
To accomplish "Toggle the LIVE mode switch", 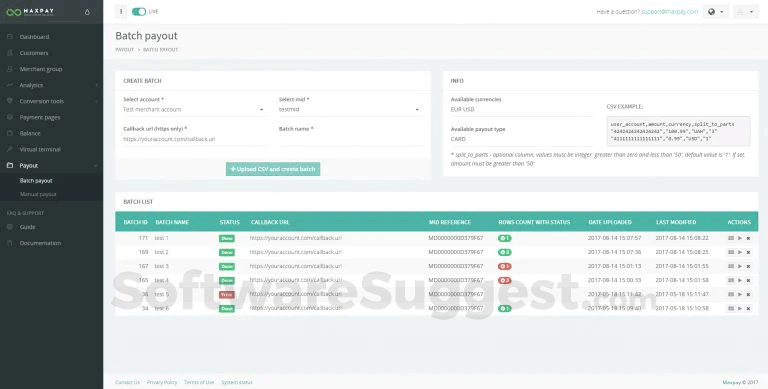I will (139, 12).
